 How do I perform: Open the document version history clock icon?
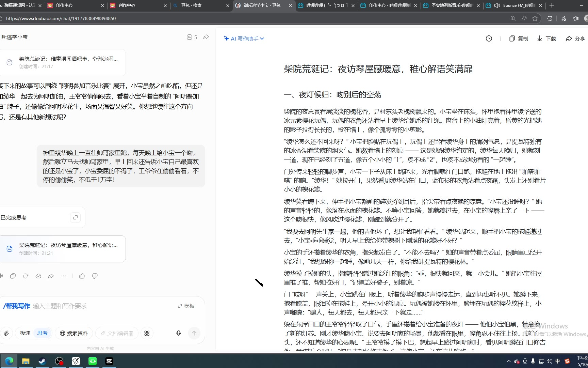click(489, 39)
